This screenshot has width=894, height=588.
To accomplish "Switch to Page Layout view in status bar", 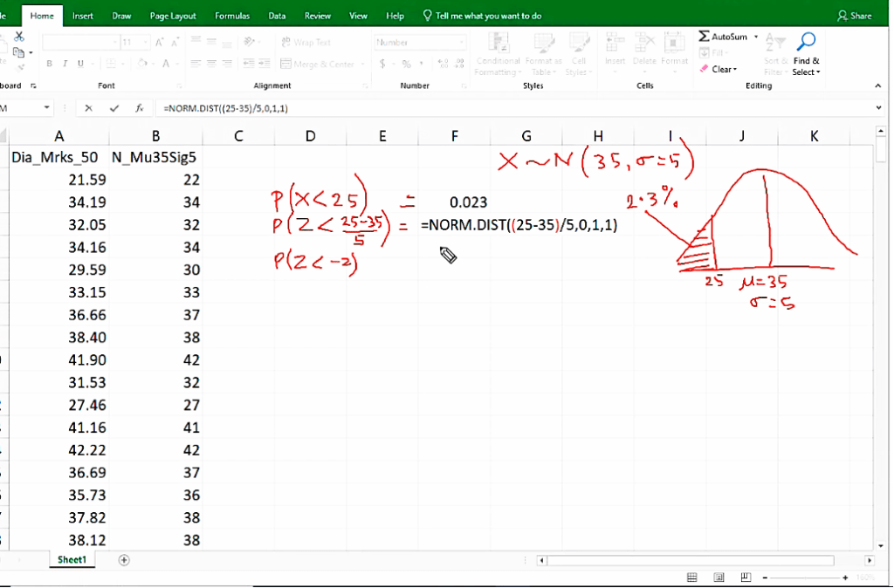I will tap(719, 578).
